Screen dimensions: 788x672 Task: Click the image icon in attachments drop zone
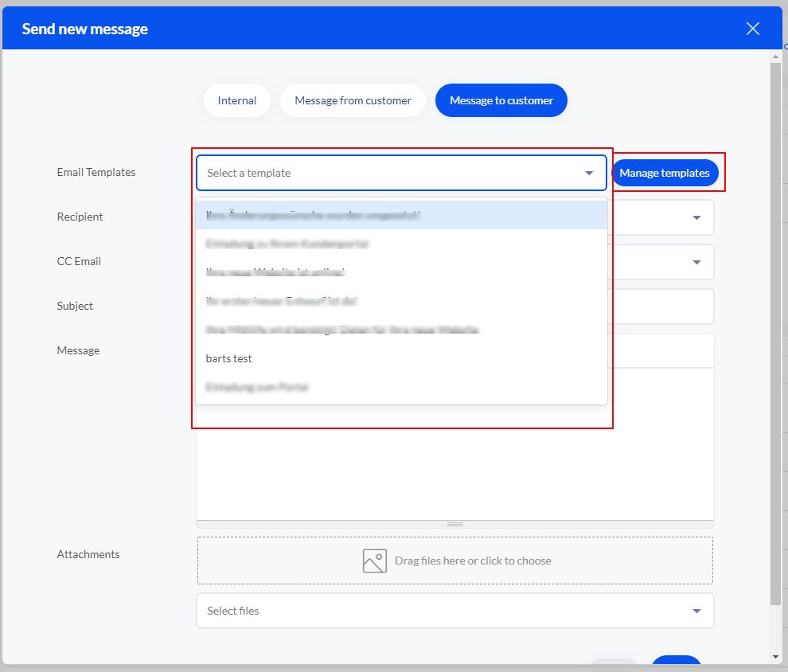coord(374,561)
